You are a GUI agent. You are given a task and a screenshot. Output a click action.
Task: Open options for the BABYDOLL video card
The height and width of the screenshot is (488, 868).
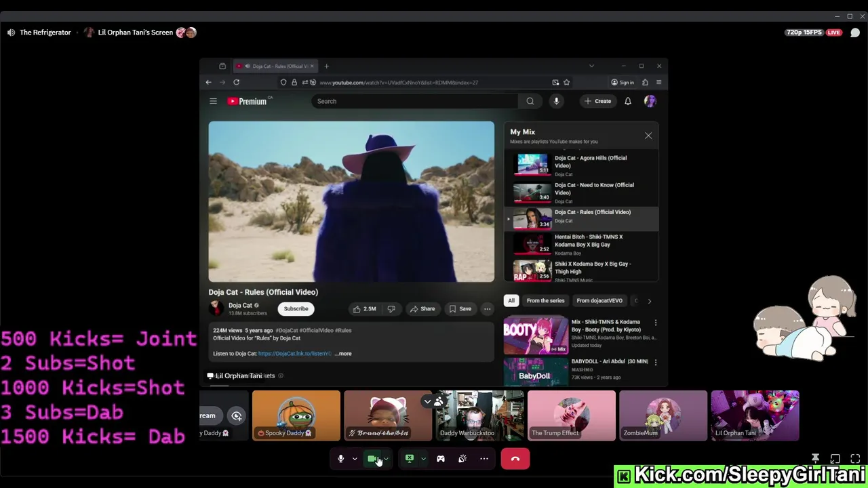(x=655, y=363)
